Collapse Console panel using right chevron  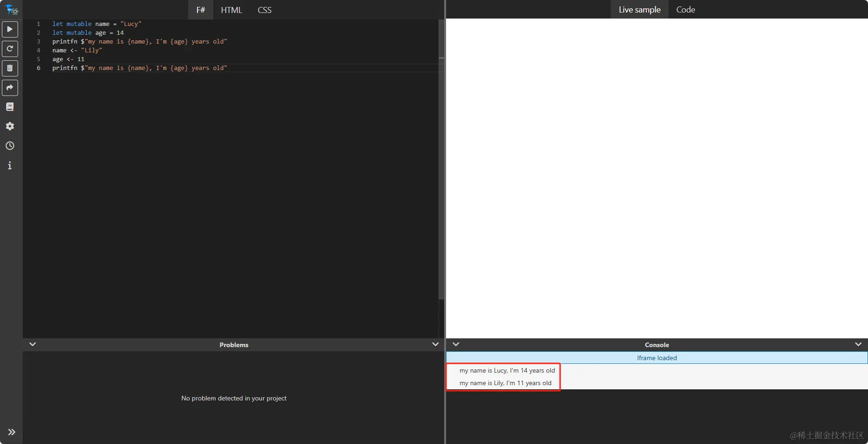coord(858,344)
